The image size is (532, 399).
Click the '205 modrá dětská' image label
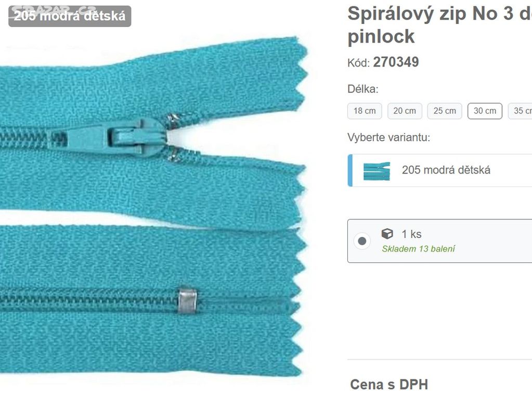[70, 16]
